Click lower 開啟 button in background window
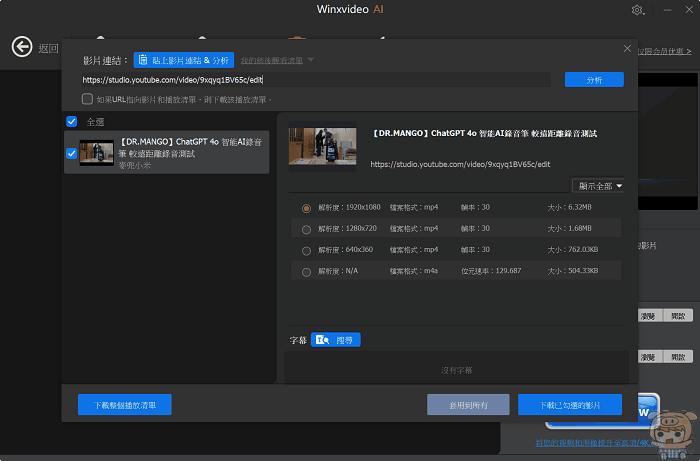The width and height of the screenshot is (700, 461). 678,357
